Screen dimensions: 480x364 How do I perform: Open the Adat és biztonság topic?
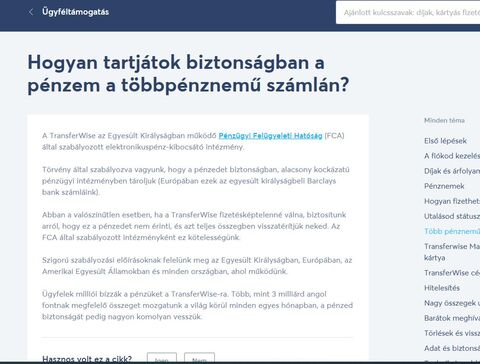(x=452, y=348)
